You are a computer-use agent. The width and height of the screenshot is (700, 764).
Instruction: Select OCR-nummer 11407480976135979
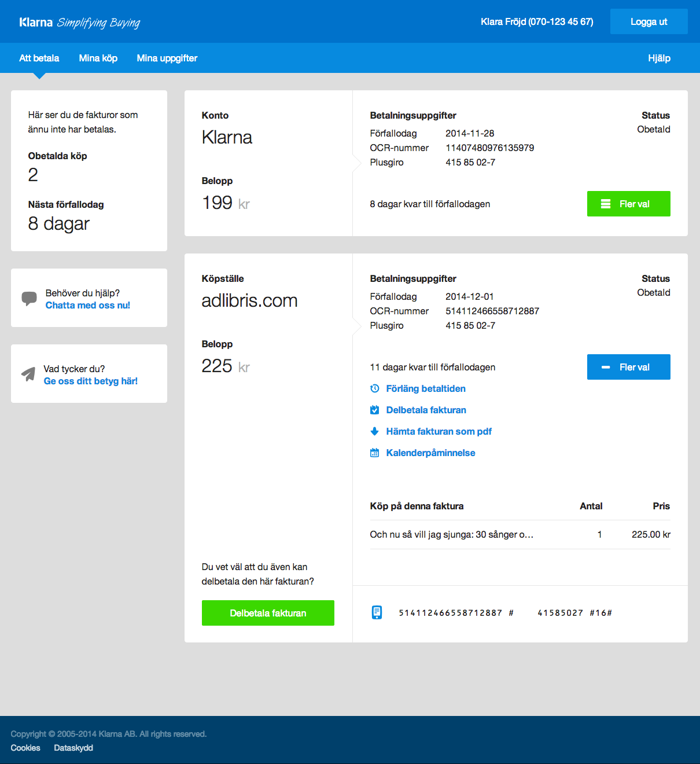(490, 148)
